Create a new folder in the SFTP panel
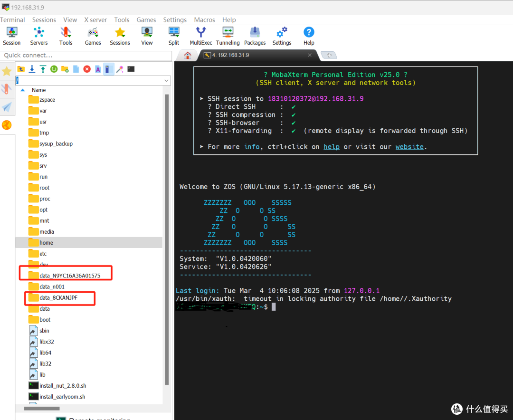This screenshot has height=420, width=513. coord(65,69)
